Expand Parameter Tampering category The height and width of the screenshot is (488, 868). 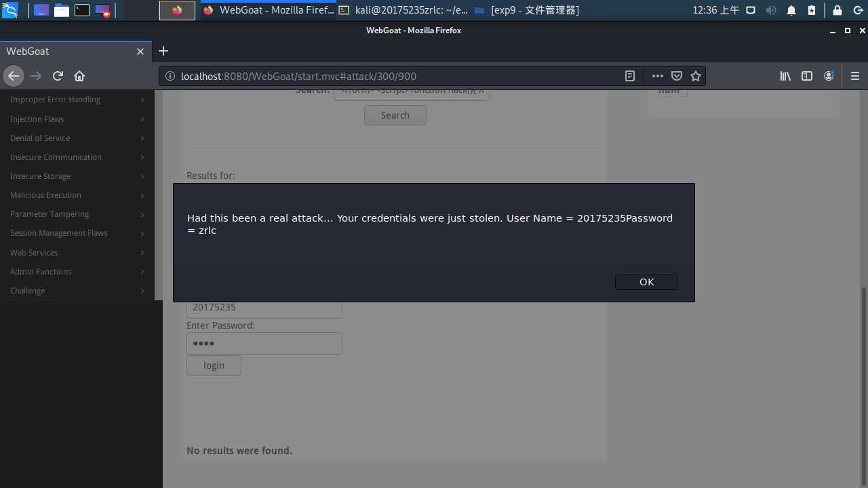click(77, 213)
